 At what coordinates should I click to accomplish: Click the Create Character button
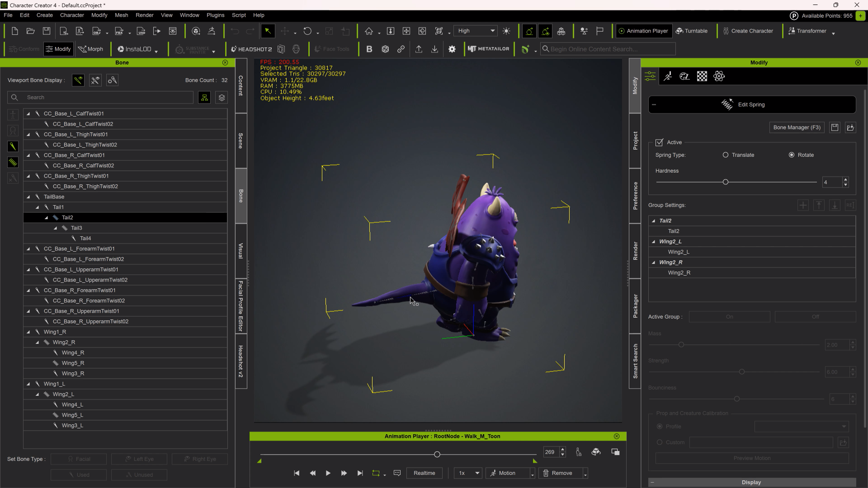pyautogui.click(x=748, y=31)
